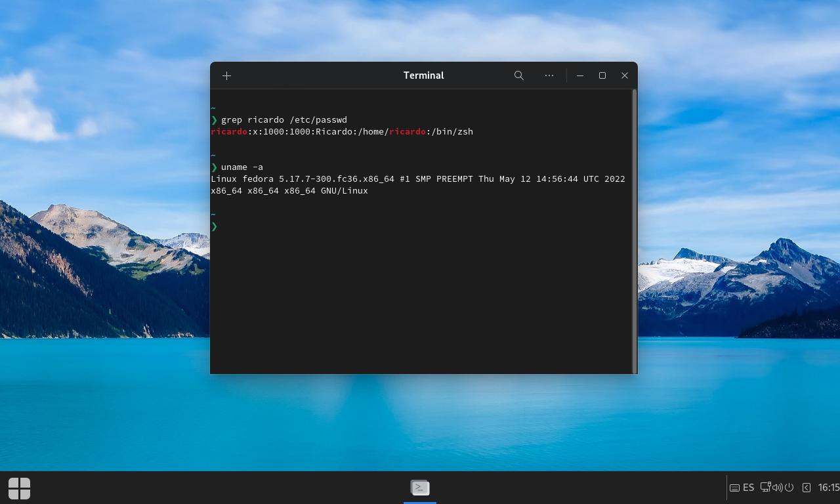Select the Terminal icon in the taskbar
The height and width of the screenshot is (504, 840).
pos(420,488)
